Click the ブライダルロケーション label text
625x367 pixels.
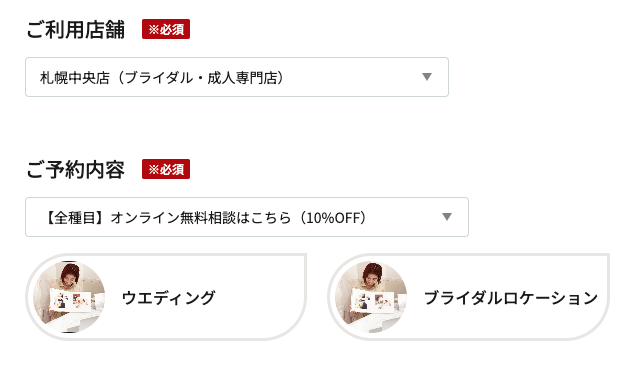tap(511, 298)
